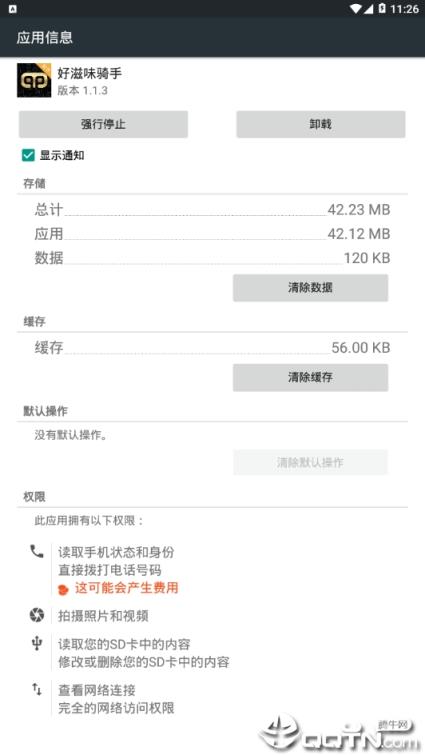Tap the 拍摄照片和视频 permission entry

click(x=103, y=616)
